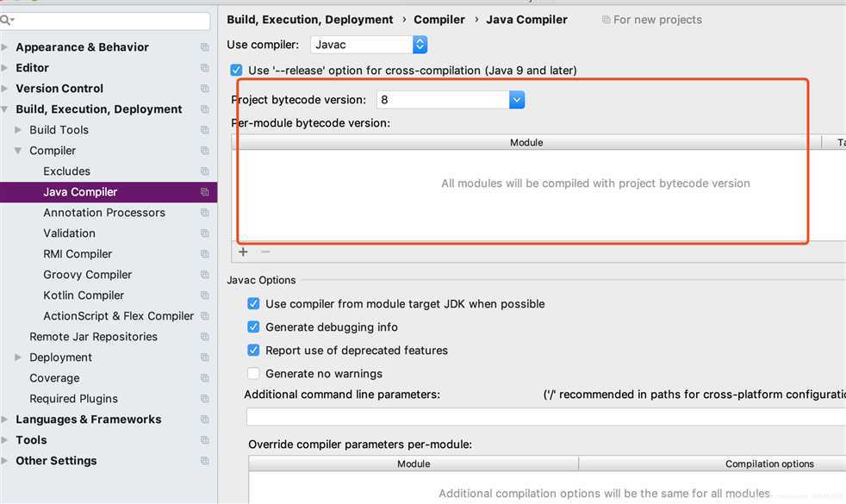Click the project icon beside Annotation Processors
The image size is (846, 504).
(x=204, y=213)
